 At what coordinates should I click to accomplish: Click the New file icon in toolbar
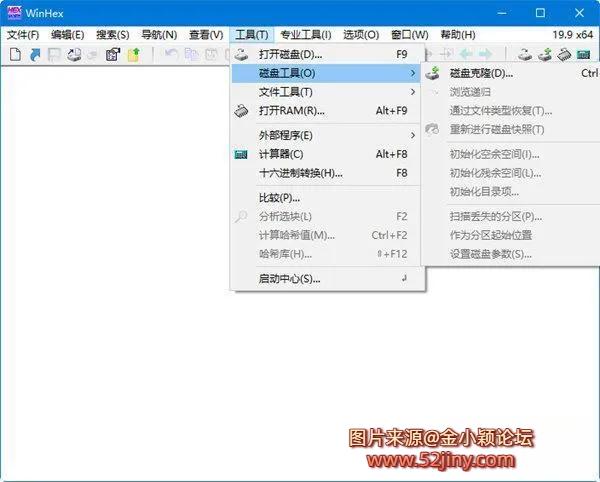pyautogui.click(x=14, y=54)
